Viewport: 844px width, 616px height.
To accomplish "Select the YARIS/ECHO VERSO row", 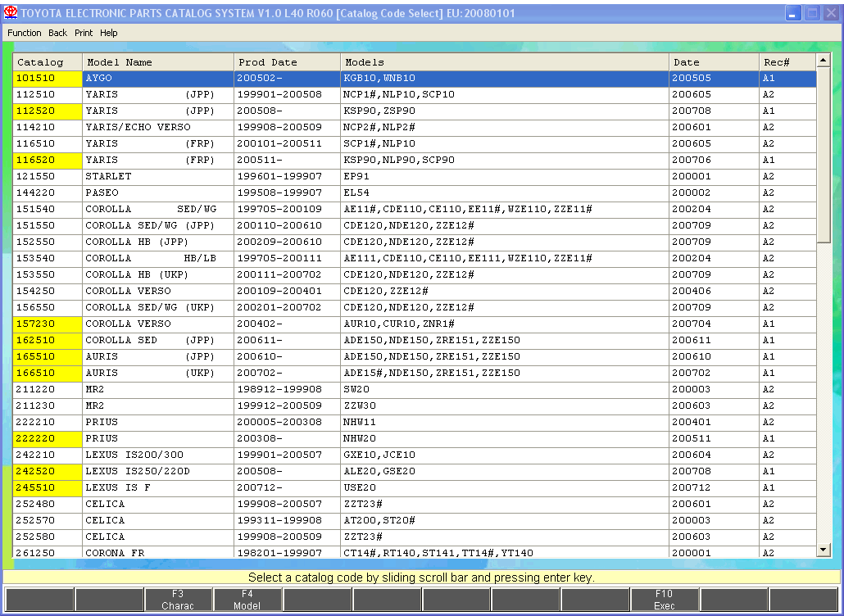I will (415, 128).
